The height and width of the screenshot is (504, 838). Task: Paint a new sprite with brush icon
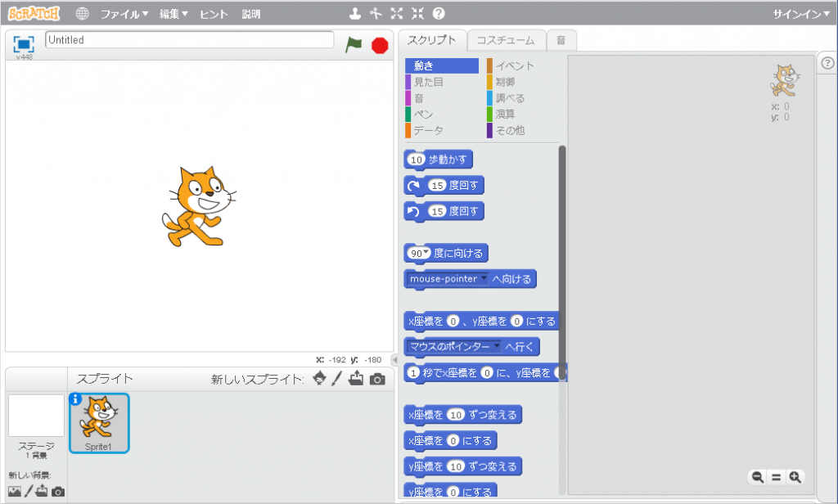point(336,379)
